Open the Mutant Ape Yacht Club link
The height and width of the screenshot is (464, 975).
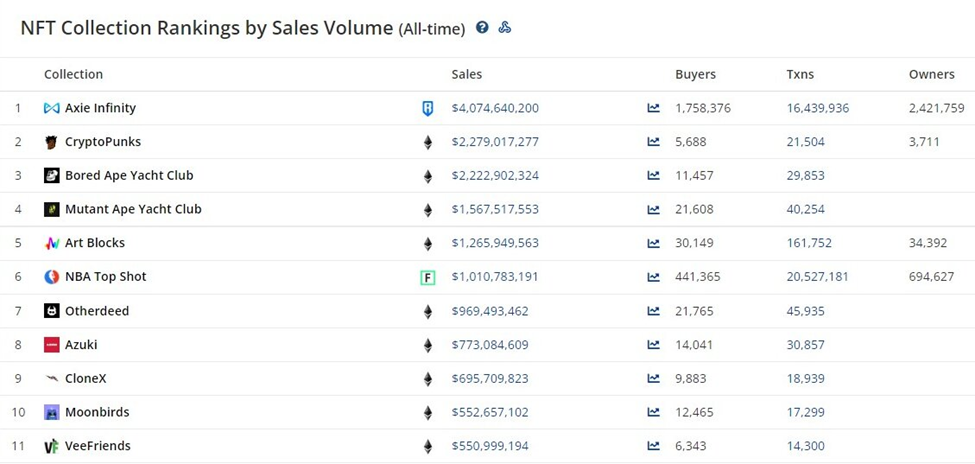point(133,209)
